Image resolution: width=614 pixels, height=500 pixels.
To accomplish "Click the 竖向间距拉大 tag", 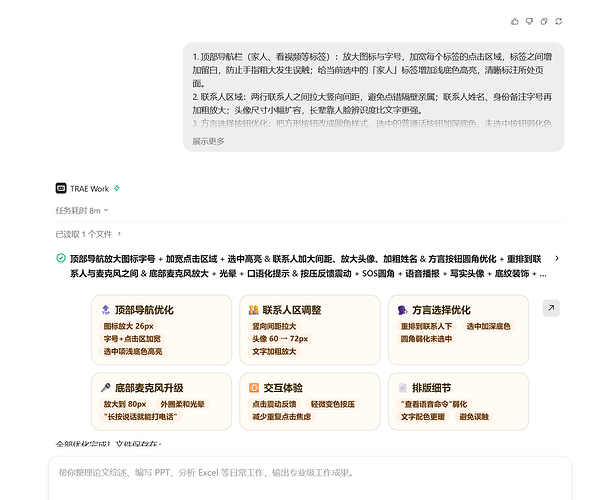I will [274, 326].
